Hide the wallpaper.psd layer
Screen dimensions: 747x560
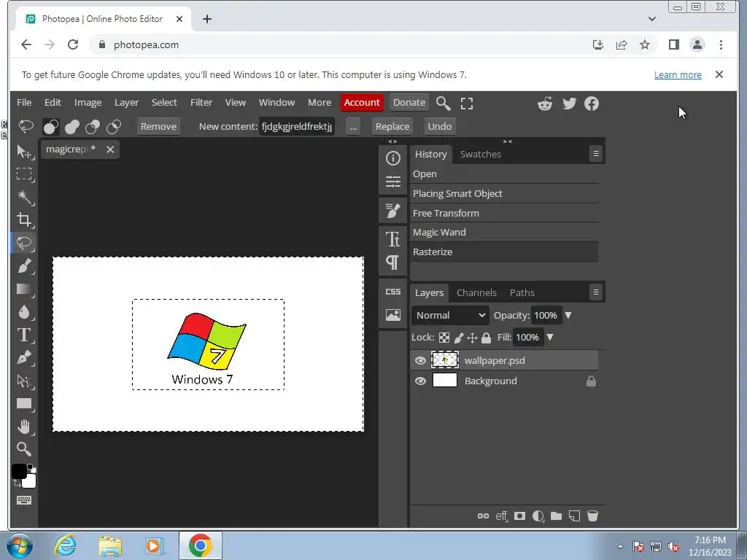point(420,360)
